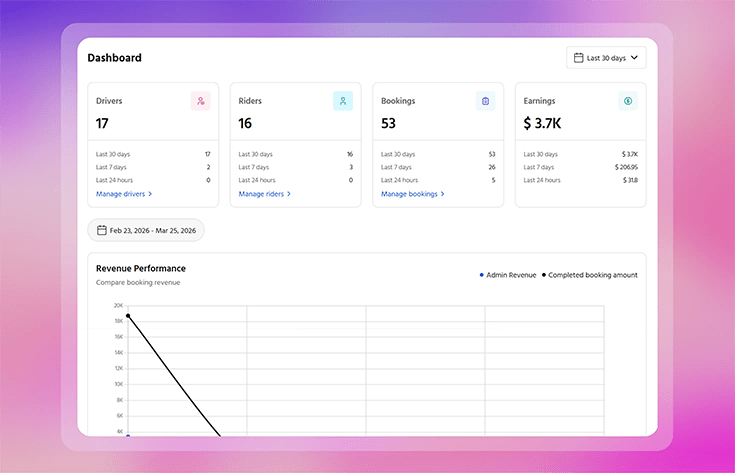735x473 pixels.
Task: Click the Dashboard heading
Action: 114,58
